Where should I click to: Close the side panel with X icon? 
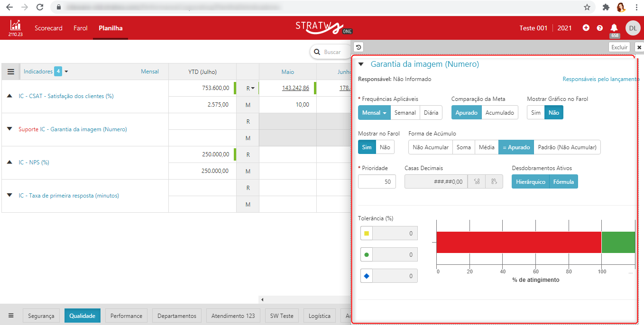tap(639, 47)
